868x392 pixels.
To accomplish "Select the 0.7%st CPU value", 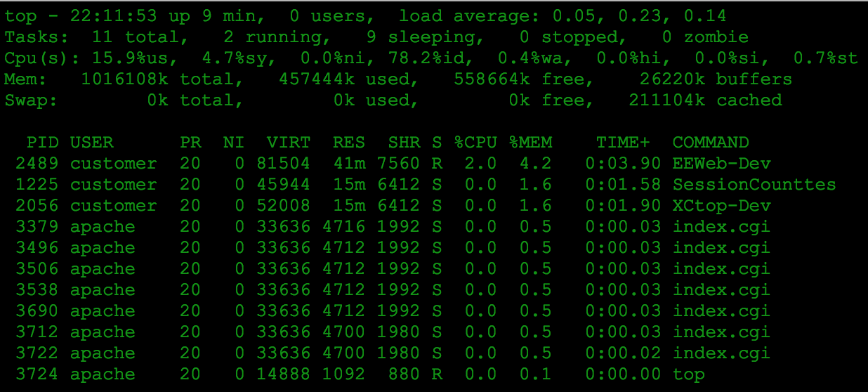I will coord(825,58).
